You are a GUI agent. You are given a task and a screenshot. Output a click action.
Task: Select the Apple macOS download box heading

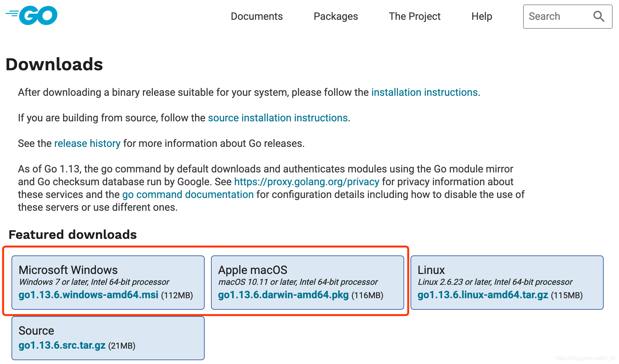pyautogui.click(x=253, y=270)
